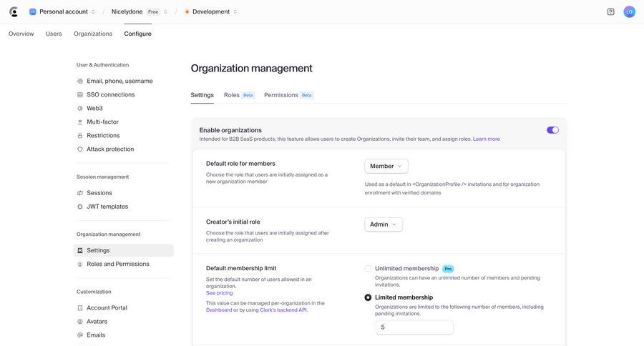
Task: Click the Pro badge beside Unlimited membership
Action: point(448,269)
